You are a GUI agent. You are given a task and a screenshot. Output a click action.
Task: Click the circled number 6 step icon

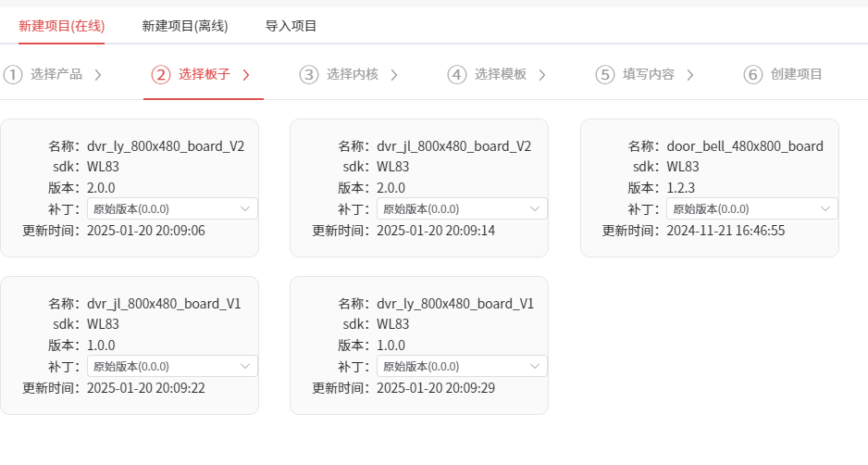[x=753, y=75]
